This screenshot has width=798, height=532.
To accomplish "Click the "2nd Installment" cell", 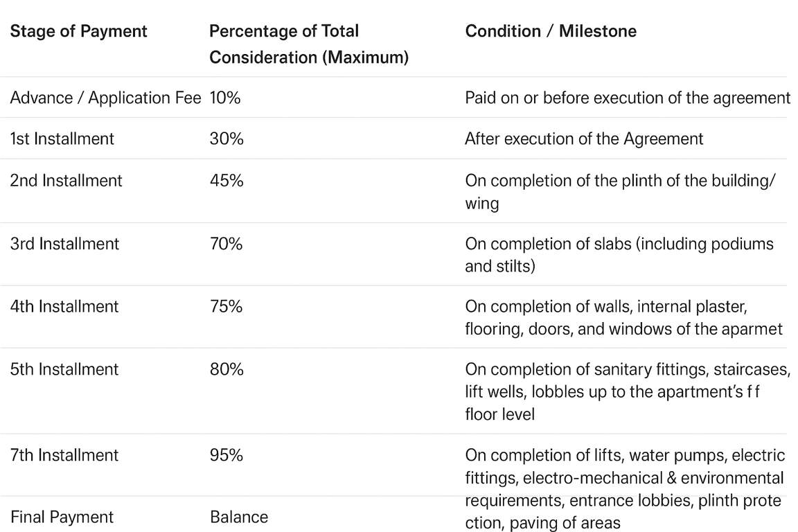I will pyautogui.click(x=66, y=181).
